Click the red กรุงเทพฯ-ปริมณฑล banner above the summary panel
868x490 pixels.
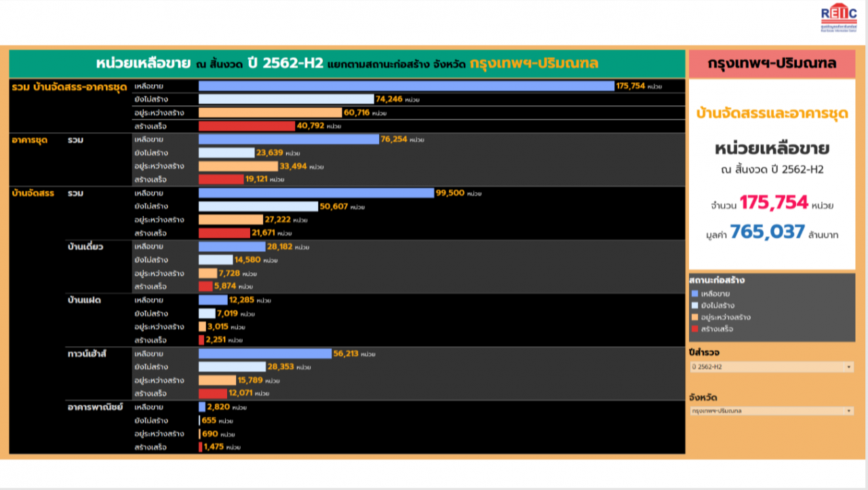pos(772,64)
